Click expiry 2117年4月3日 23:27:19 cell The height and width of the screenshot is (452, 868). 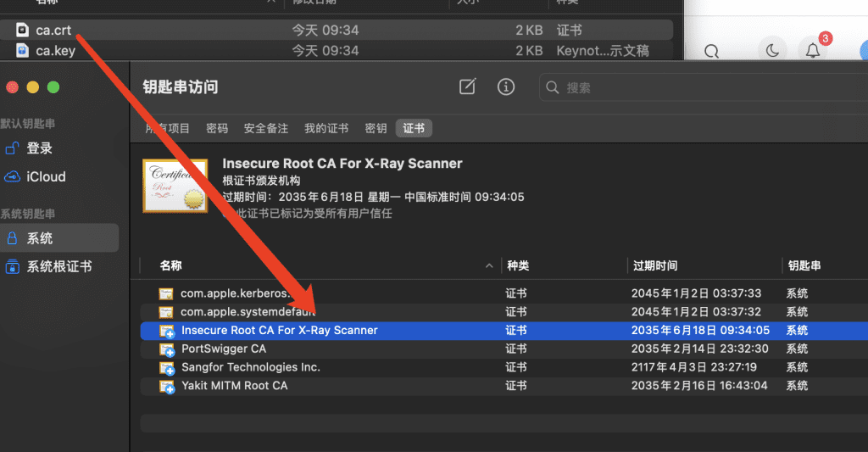click(693, 367)
